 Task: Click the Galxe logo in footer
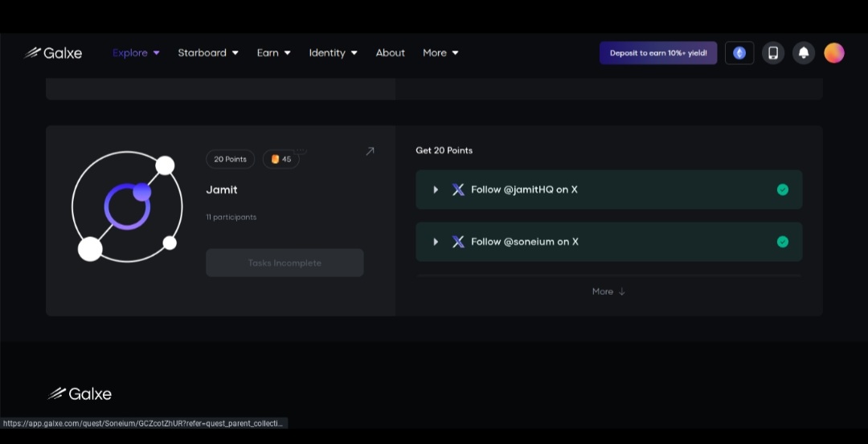pos(80,393)
